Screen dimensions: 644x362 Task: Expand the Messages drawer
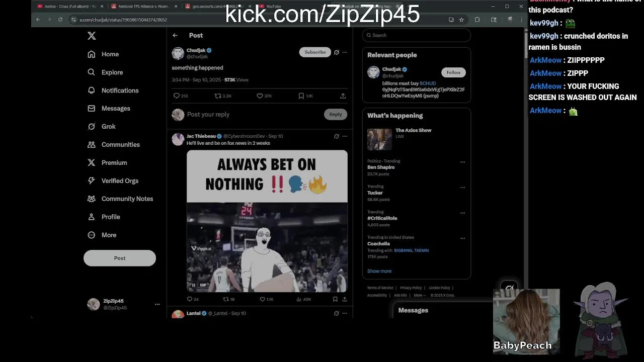[x=443, y=310]
